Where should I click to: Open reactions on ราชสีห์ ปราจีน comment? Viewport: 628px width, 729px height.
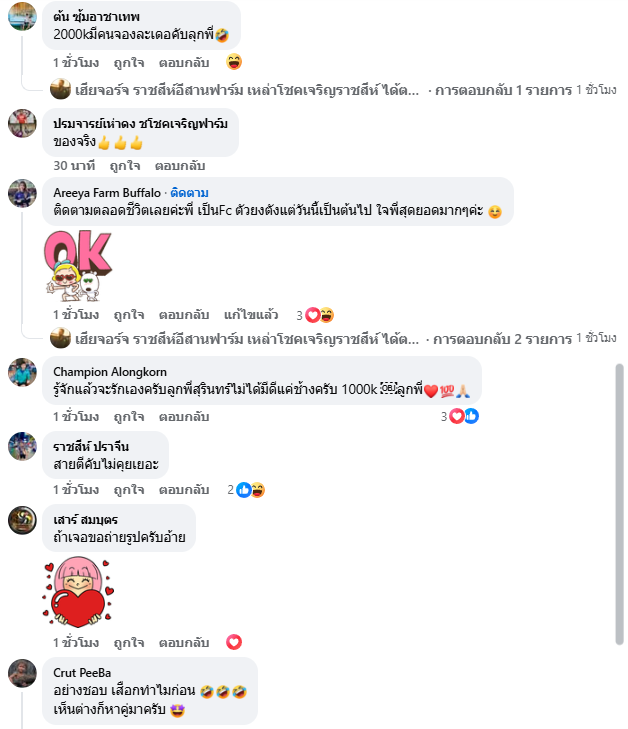pos(246,490)
